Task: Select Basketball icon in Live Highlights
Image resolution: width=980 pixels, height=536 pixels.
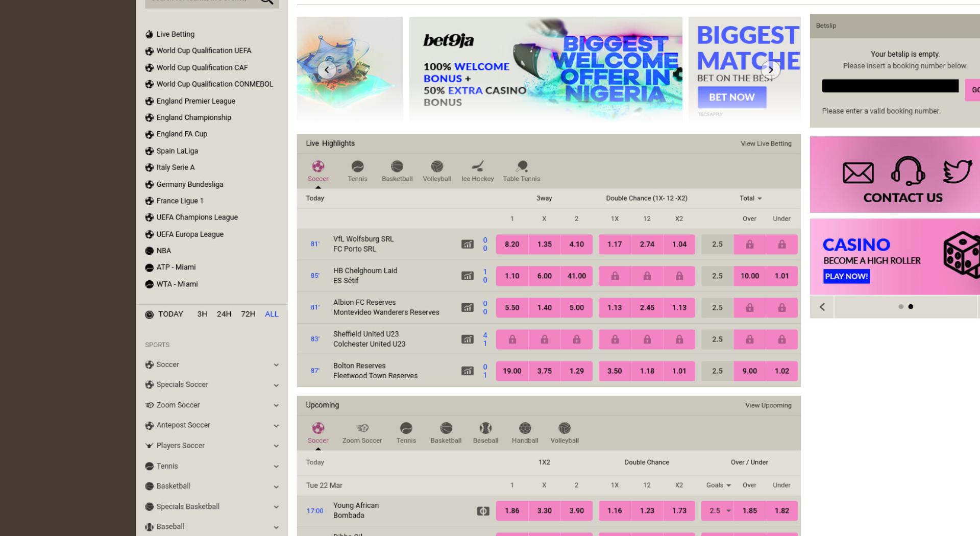Action: 397,166
